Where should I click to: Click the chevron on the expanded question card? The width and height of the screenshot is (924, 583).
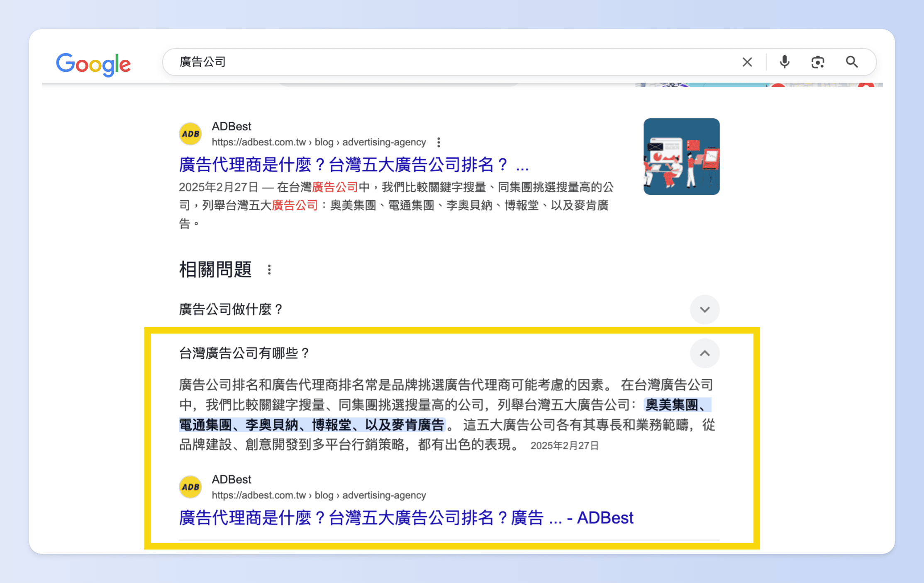(x=704, y=353)
